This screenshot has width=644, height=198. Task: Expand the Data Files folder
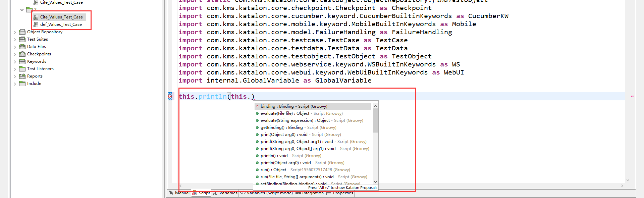pos(15,47)
